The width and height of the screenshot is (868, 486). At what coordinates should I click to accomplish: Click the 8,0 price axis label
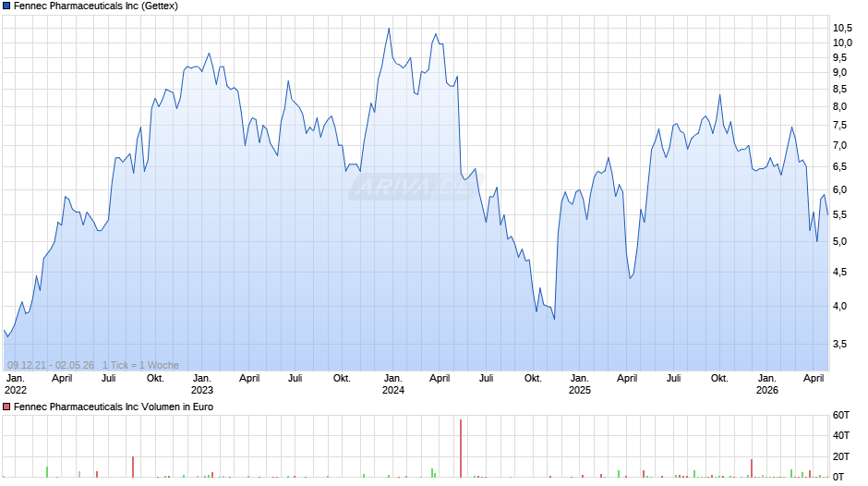pos(839,107)
